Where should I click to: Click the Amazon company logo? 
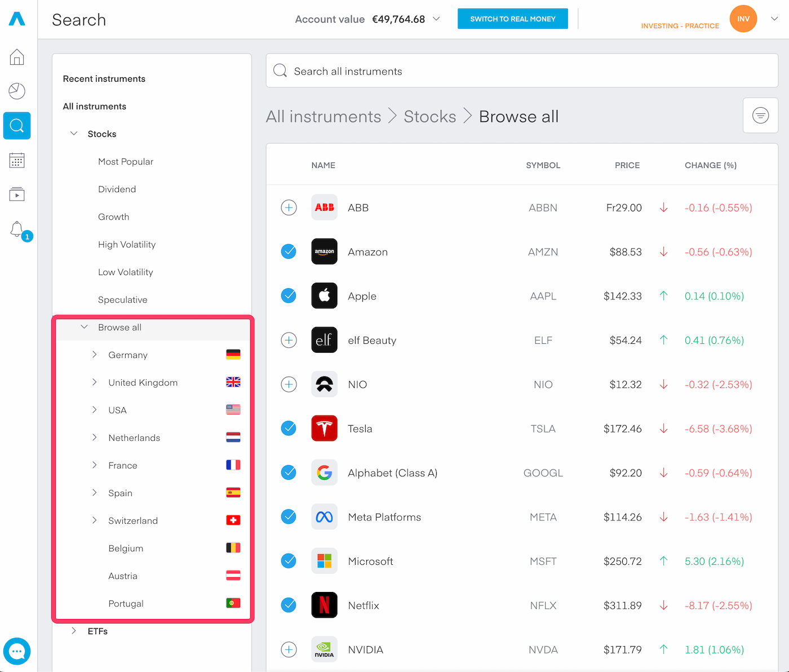coord(324,251)
